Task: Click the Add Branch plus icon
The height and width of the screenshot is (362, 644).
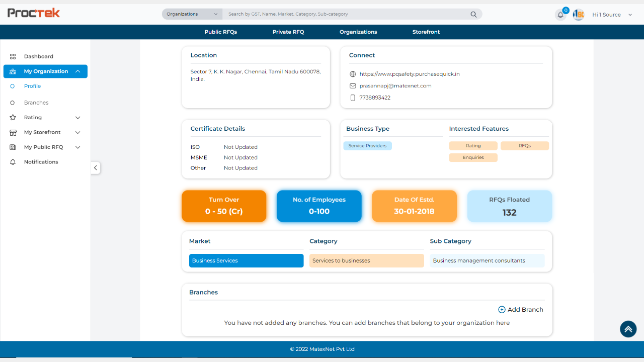Action: [502, 310]
